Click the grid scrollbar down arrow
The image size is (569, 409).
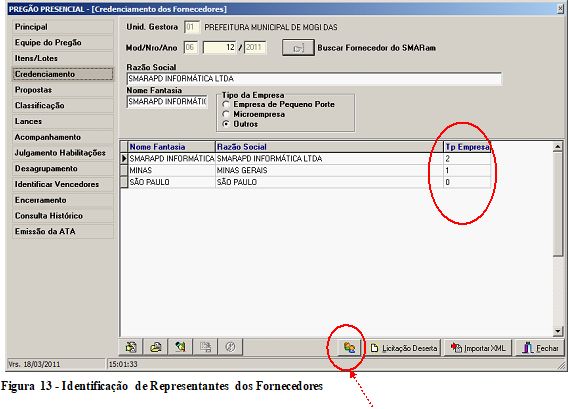[x=558, y=331]
